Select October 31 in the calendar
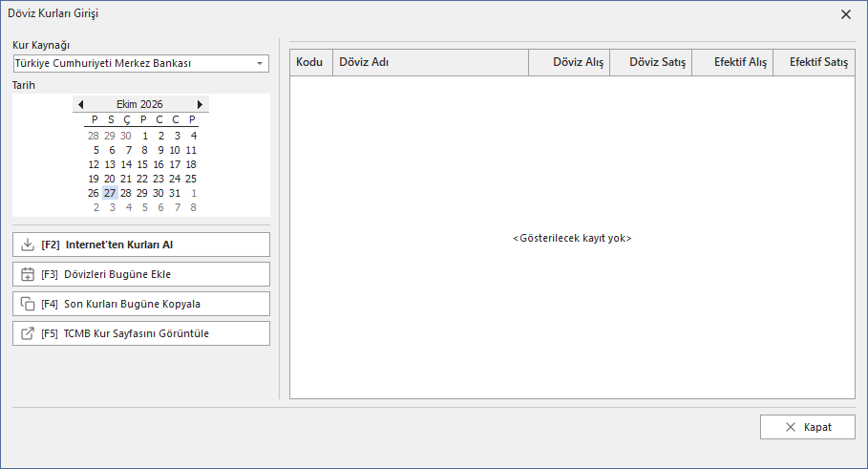This screenshot has width=868, height=469. coord(175,193)
